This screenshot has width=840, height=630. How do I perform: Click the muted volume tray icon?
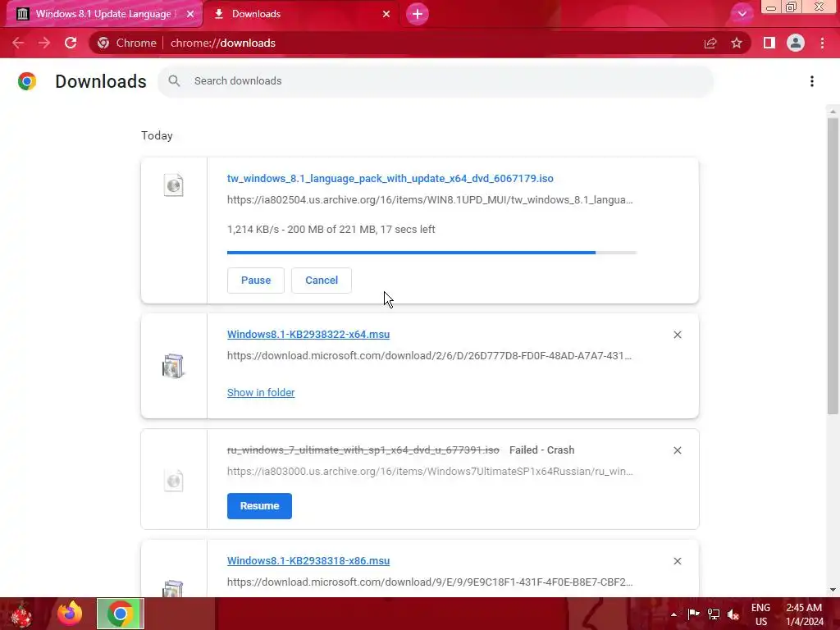(733, 614)
